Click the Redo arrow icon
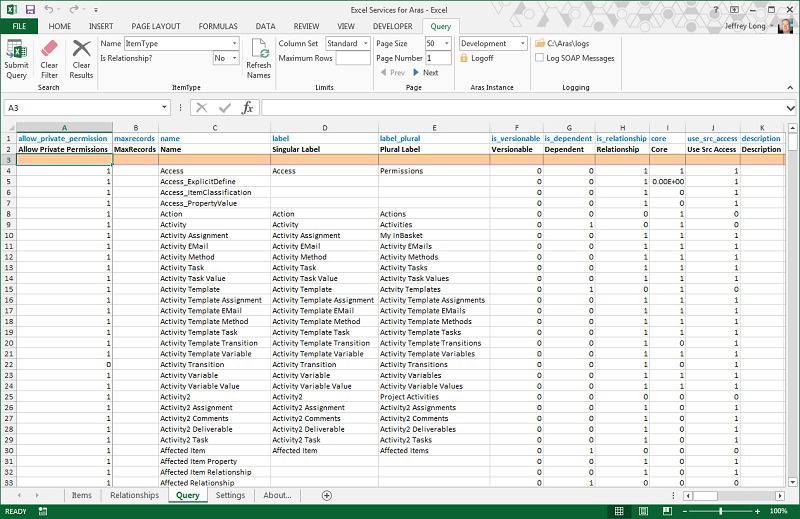The width and height of the screenshot is (800, 519). click(x=74, y=9)
